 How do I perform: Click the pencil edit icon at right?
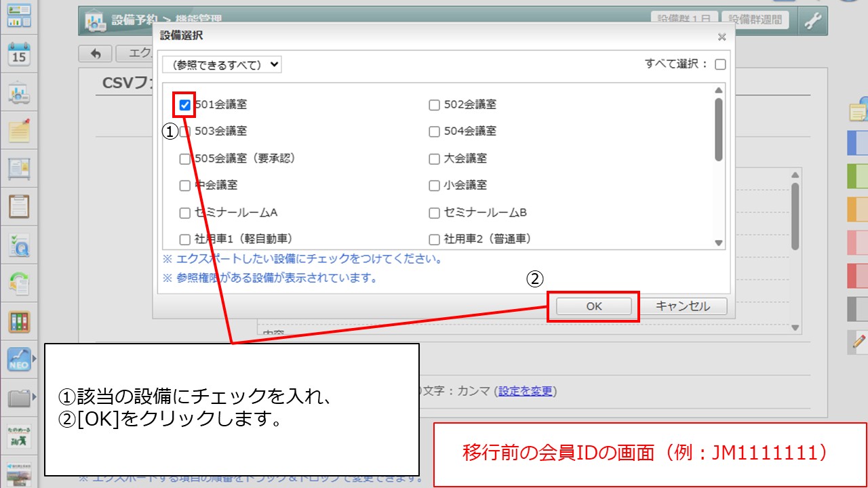(x=859, y=342)
